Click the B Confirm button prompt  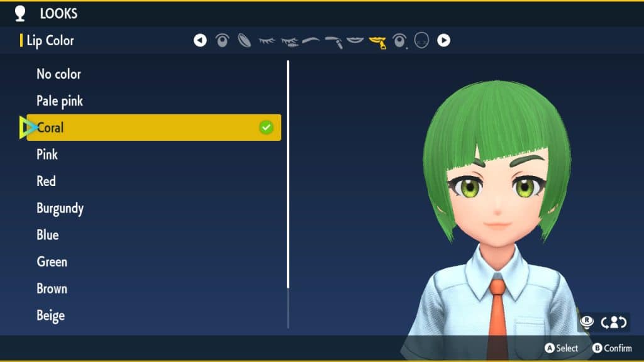pos(612,348)
